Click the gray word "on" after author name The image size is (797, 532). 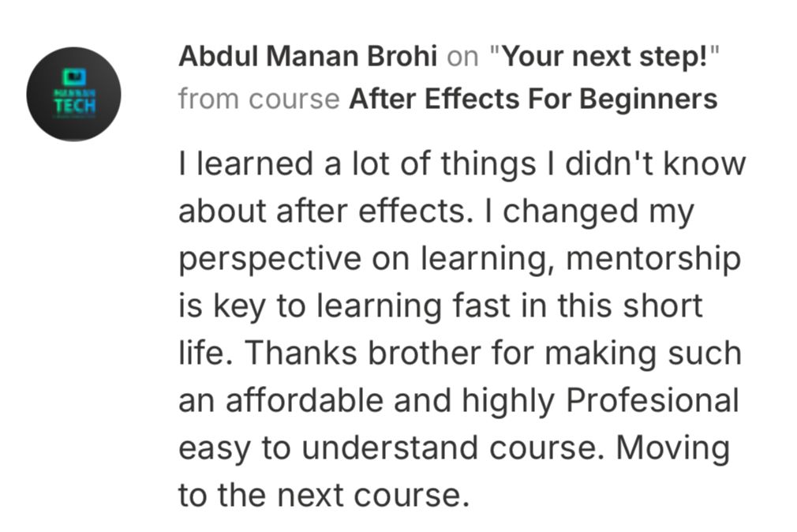pos(462,57)
